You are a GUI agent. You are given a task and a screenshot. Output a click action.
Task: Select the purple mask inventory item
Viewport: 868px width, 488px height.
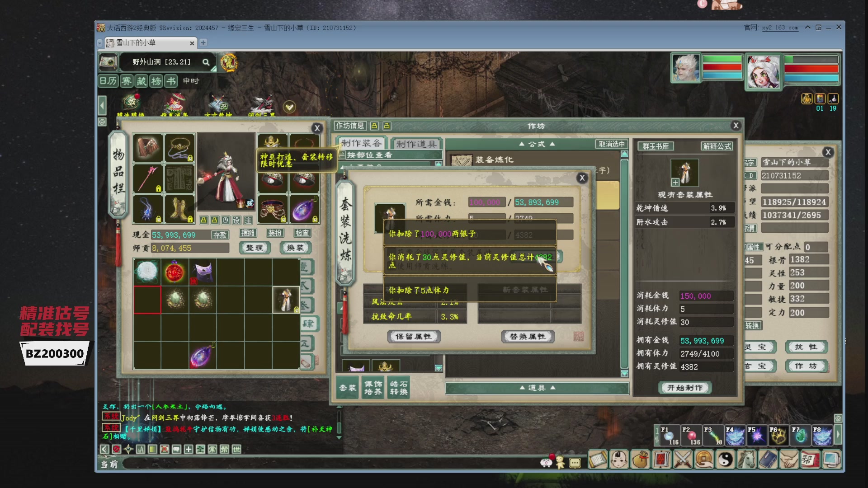coord(203,272)
